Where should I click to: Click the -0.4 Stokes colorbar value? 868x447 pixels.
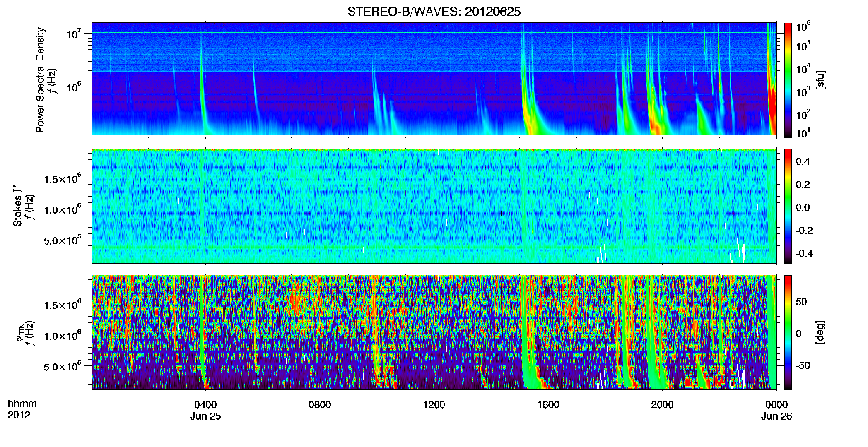[x=804, y=253]
